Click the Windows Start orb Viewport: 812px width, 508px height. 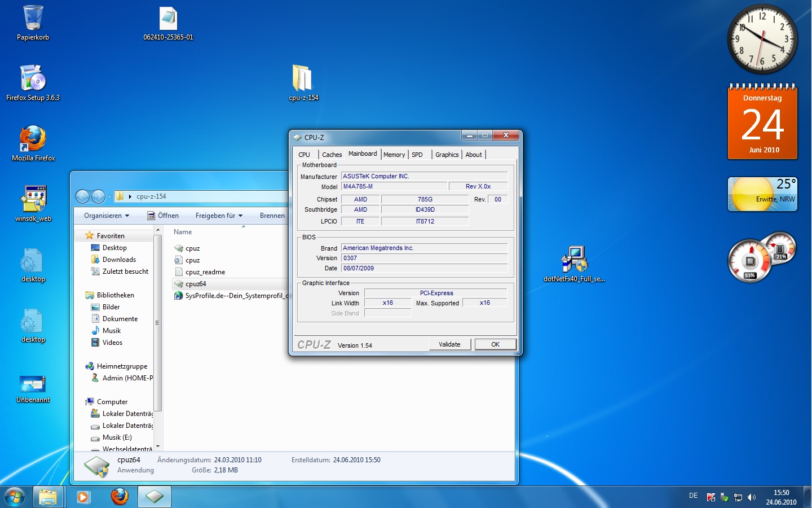coord(15,497)
